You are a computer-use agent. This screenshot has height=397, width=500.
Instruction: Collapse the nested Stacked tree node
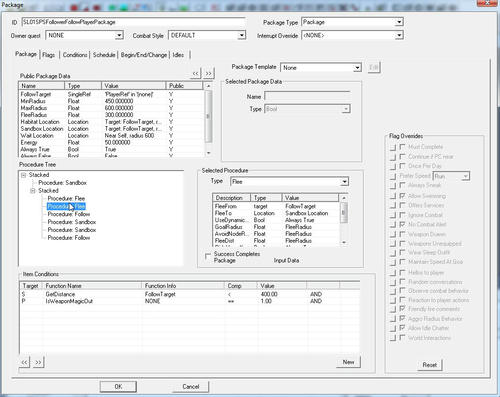point(33,191)
